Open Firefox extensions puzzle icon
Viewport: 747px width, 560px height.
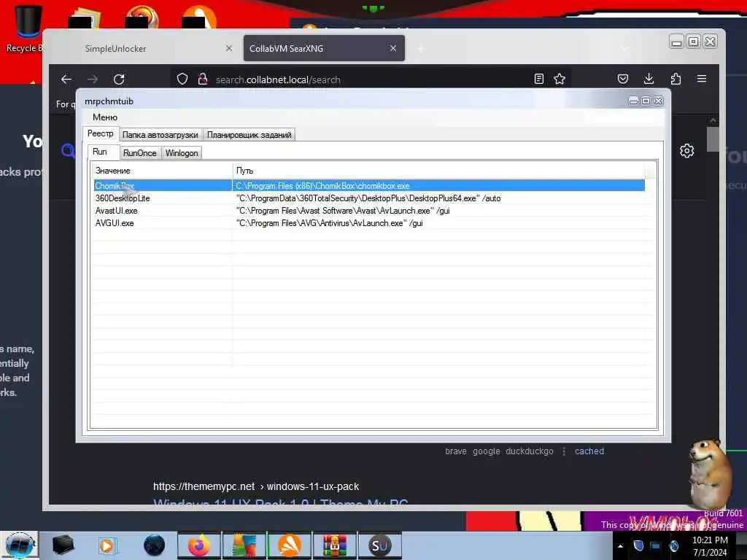click(x=676, y=79)
